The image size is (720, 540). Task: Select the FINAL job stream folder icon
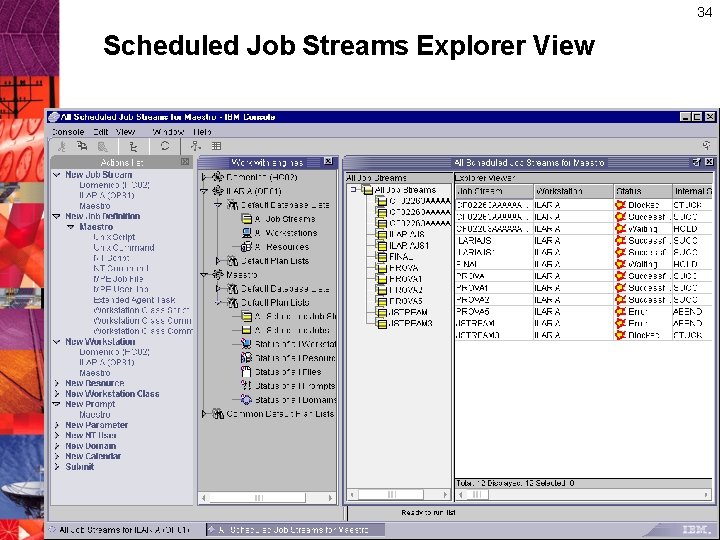[x=381, y=257]
